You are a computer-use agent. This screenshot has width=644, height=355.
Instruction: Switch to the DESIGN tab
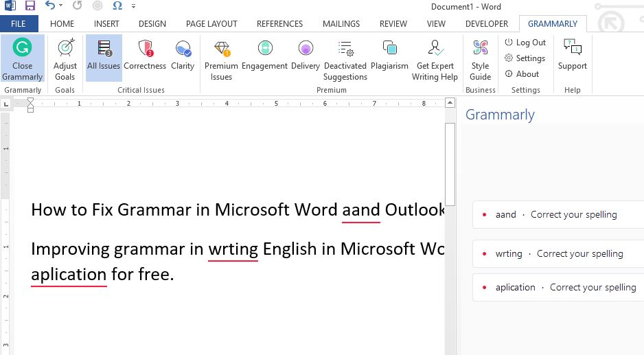[152, 24]
